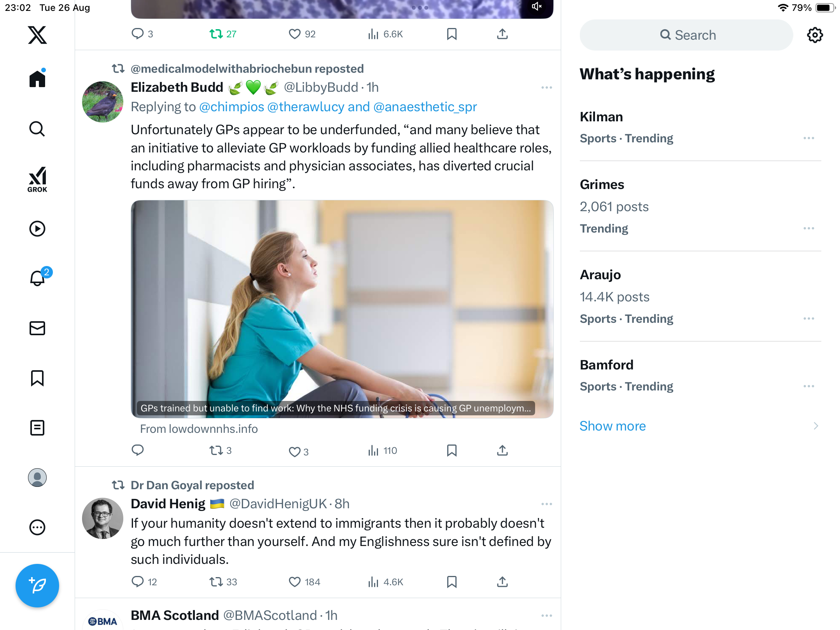This screenshot has height=630, width=840.
Task: Open the Lists icon in sidebar
Action: (x=37, y=428)
